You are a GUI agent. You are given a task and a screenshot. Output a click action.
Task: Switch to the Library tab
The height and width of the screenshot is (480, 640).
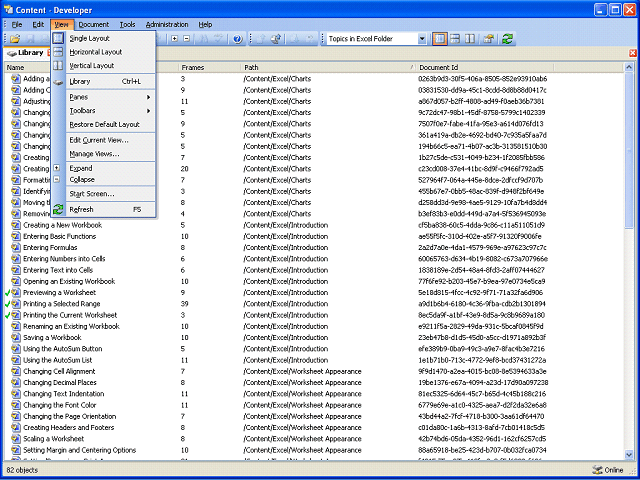[25, 53]
